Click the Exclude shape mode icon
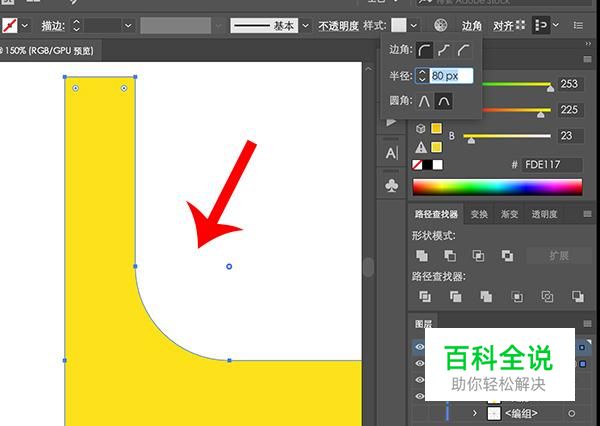This screenshot has width=600, height=426. 507,255
